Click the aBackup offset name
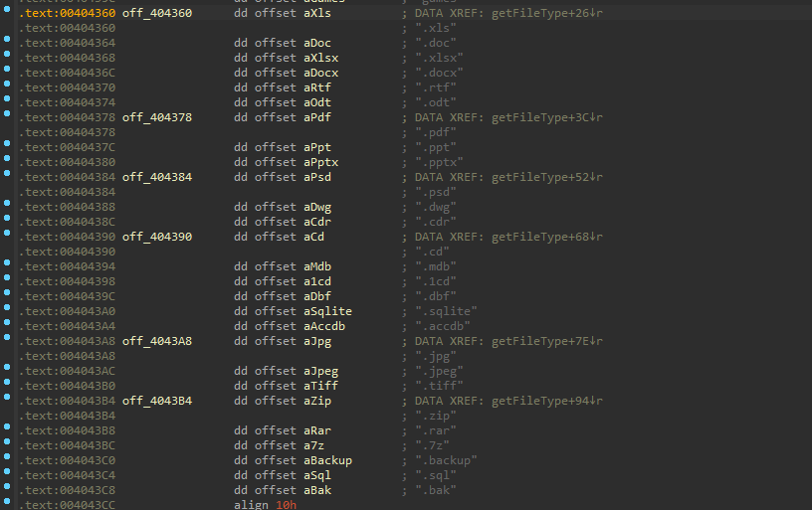 pos(327,460)
